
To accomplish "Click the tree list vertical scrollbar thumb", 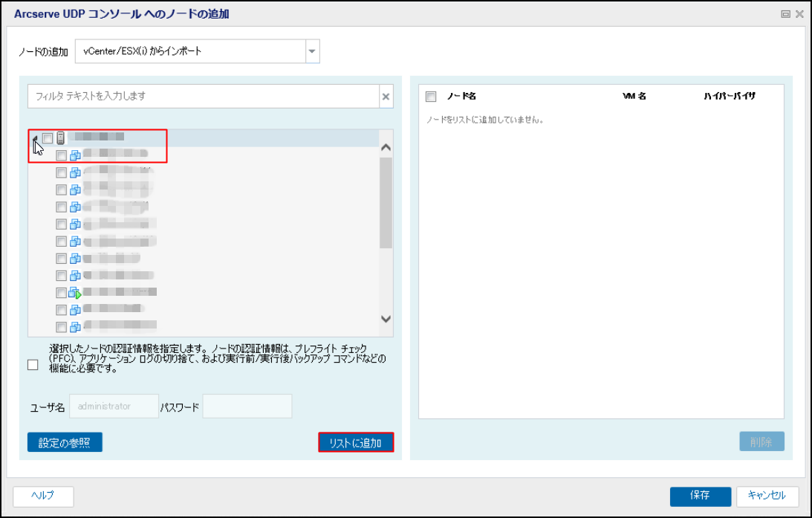I will (386, 203).
